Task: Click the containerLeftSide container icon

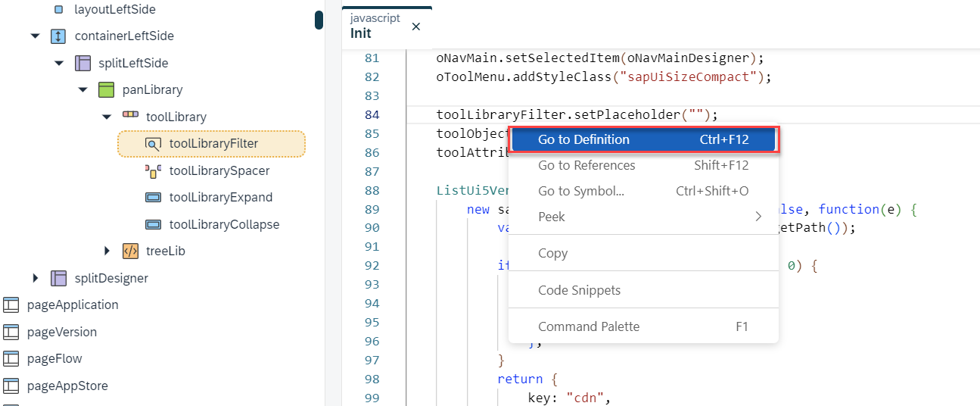Action: [58, 36]
